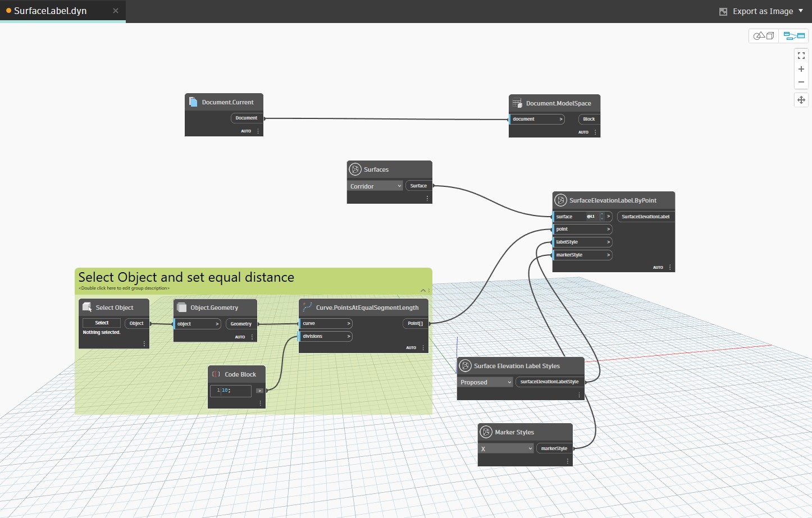Zoom in using the plus icon
The width and height of the screenshot is (812, 518).
click(801, 68)
